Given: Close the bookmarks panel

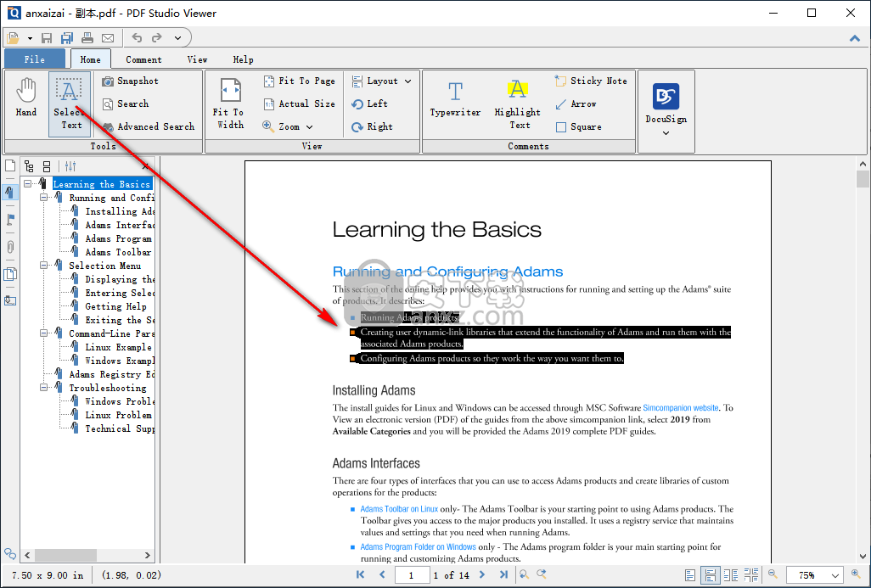Looking at the screenshot, I should pos(145,166).
